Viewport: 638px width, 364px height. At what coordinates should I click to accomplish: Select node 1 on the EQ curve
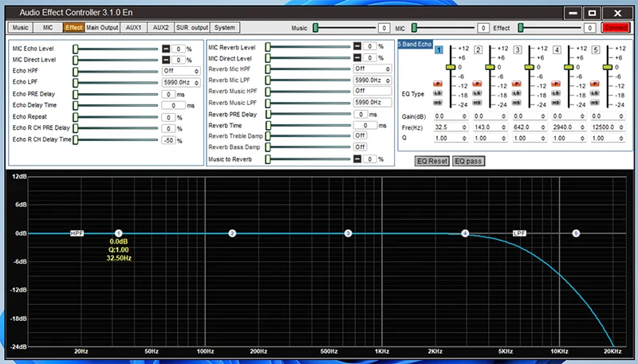(x=118, y=233)
